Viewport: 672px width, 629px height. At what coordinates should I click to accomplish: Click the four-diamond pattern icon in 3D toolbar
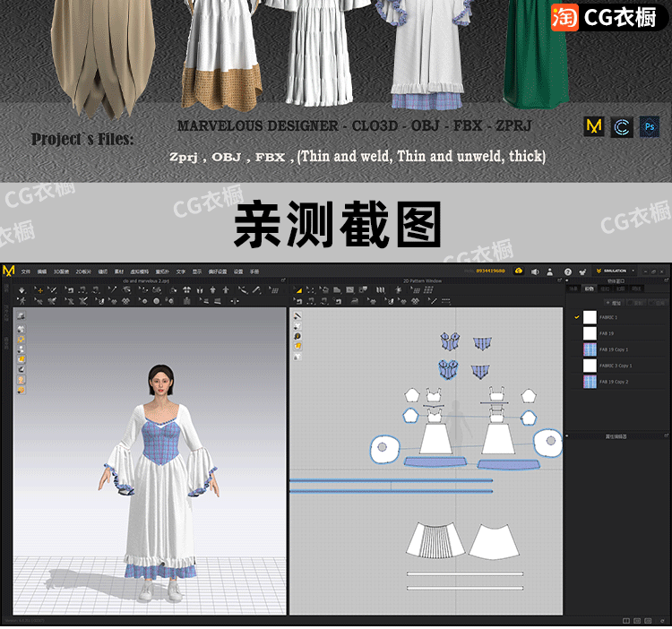click(x=126, y=301)
